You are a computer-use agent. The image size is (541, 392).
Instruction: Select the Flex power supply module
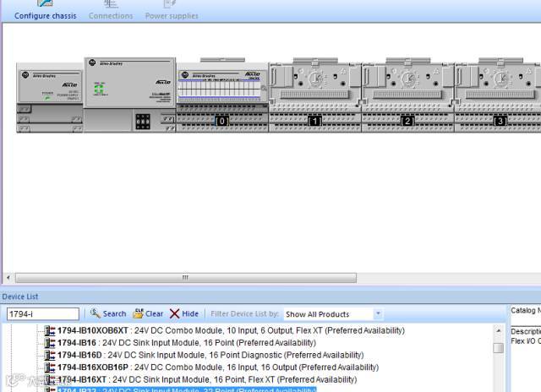coord(50,97)
